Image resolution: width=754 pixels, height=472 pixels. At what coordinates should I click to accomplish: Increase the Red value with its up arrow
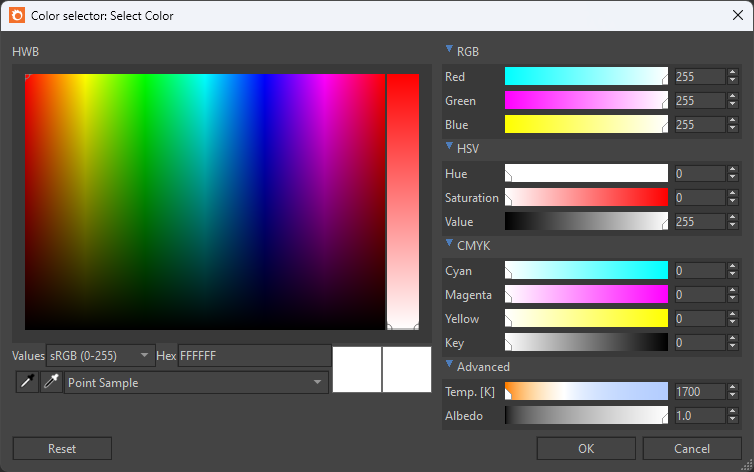[734, 72]
